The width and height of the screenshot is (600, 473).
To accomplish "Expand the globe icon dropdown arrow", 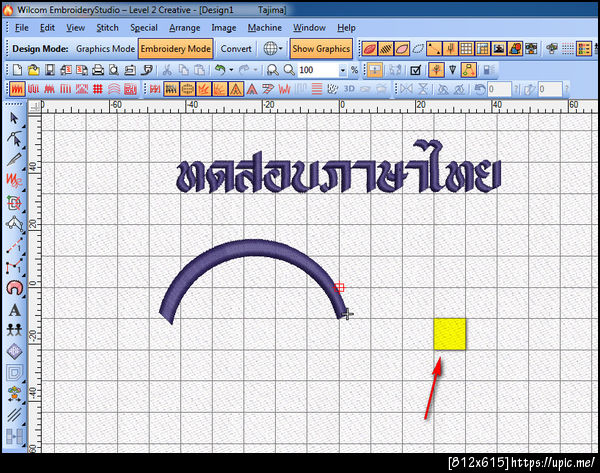I will 281,49.
